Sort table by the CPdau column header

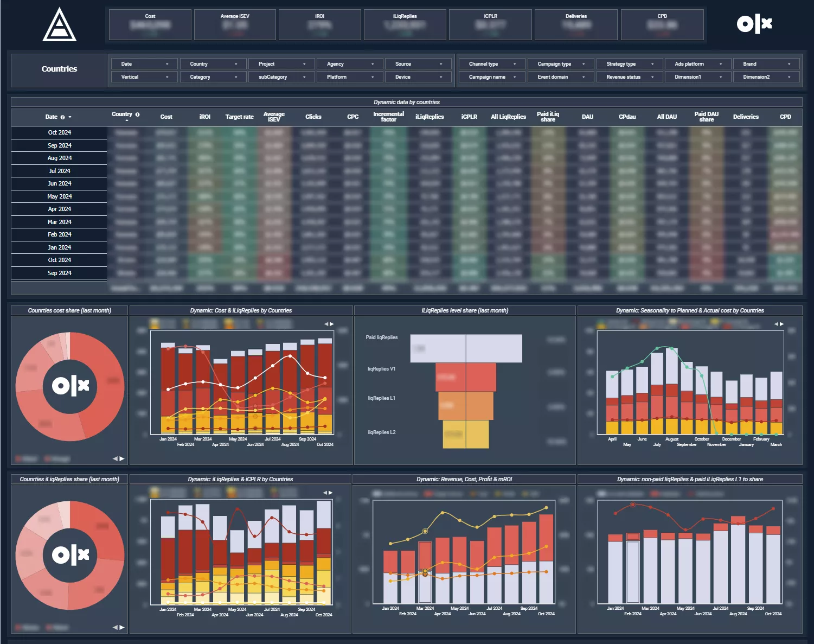[627, 117]
